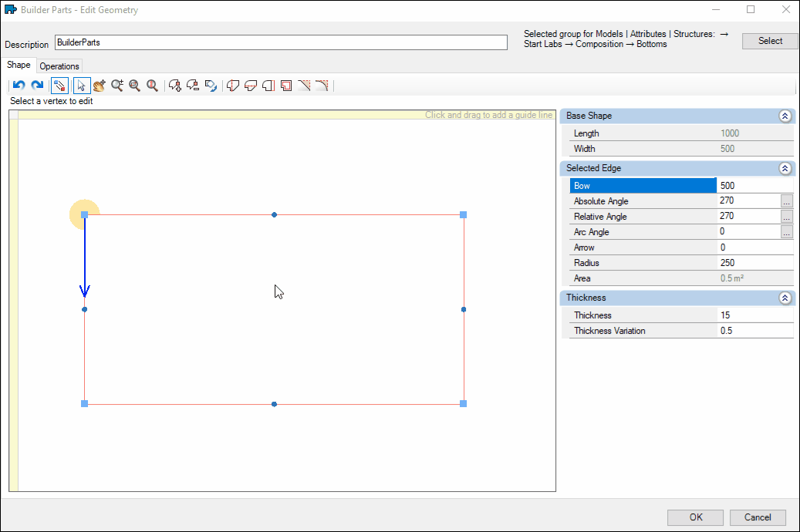
Task: Open Relative Angle ellipsis editor
Action: coord(787,216)
